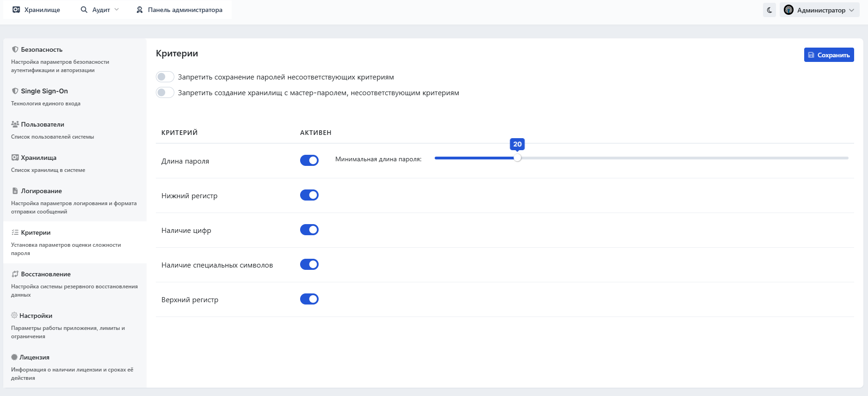Turn off Наличие специальных символов switch
868x396 pixels.
pyautogui.click(x=309, y=264)
